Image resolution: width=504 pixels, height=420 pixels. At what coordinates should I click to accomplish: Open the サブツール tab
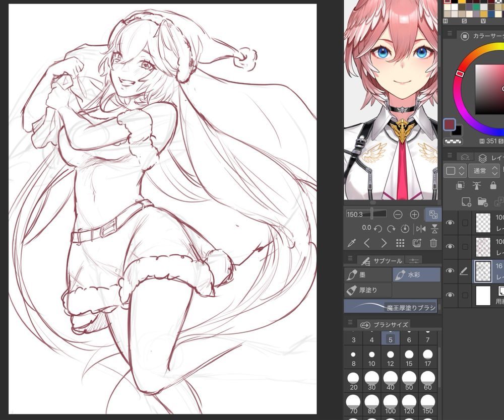[381, 260]
